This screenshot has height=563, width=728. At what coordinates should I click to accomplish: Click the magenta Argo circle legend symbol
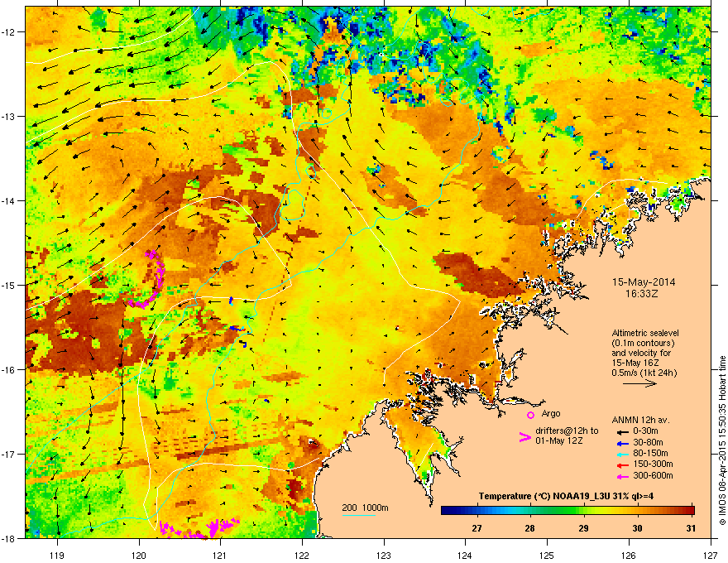[x=530, y=415]
